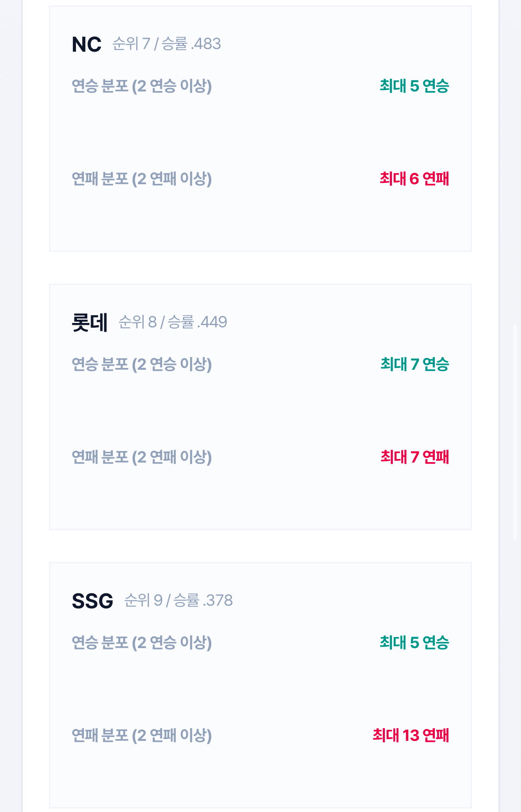Click NC's 최대 5 연승 green label
521x812 pixels.
point(414,86)
